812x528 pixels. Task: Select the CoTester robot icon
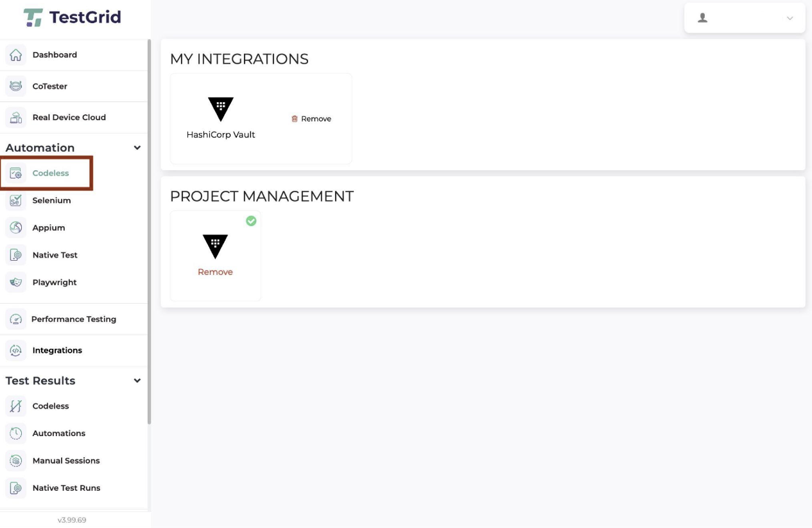coord(16,86)
